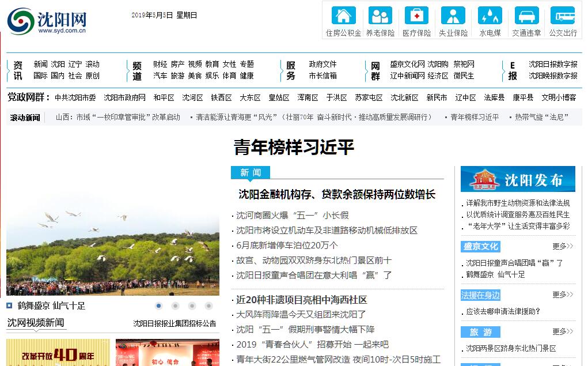
Task: Open the 法援在身边 section header
Action: click(x=480, y=295)
